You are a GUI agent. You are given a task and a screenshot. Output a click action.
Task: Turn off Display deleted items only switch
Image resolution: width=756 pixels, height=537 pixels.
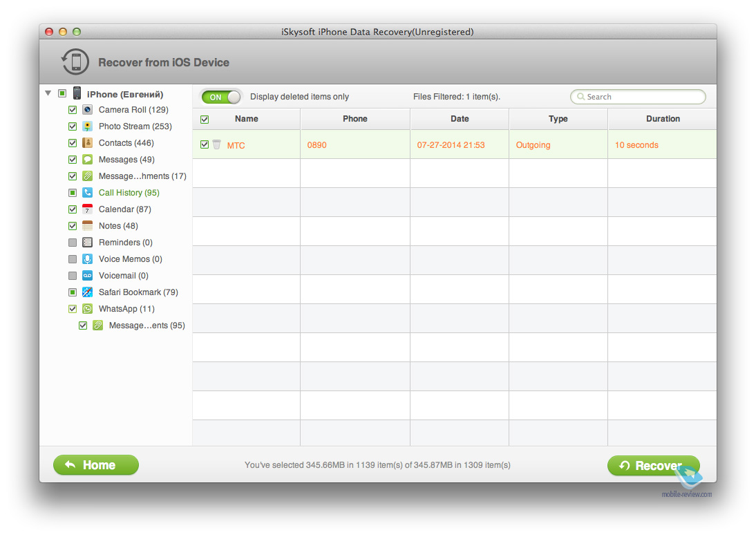(x=222, y=97)
